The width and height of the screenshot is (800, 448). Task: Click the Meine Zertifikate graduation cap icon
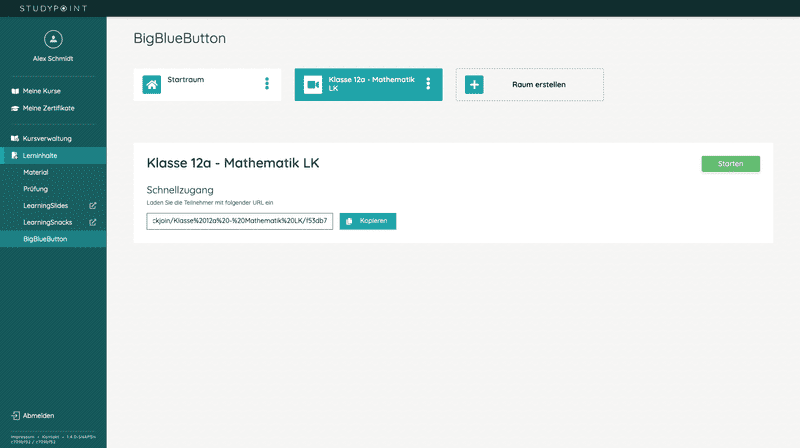coord(15,108)
